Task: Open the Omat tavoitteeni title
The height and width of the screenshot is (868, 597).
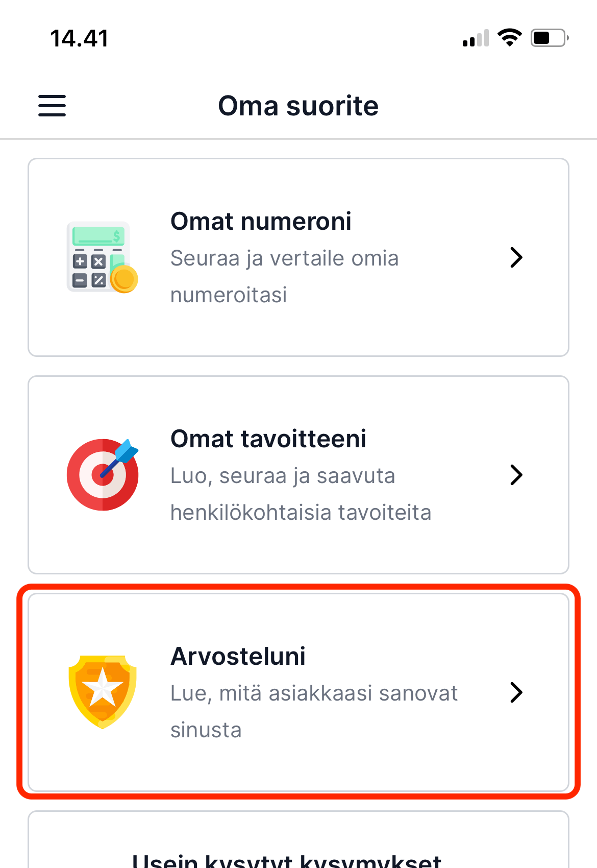Action: tap(268, 439)
